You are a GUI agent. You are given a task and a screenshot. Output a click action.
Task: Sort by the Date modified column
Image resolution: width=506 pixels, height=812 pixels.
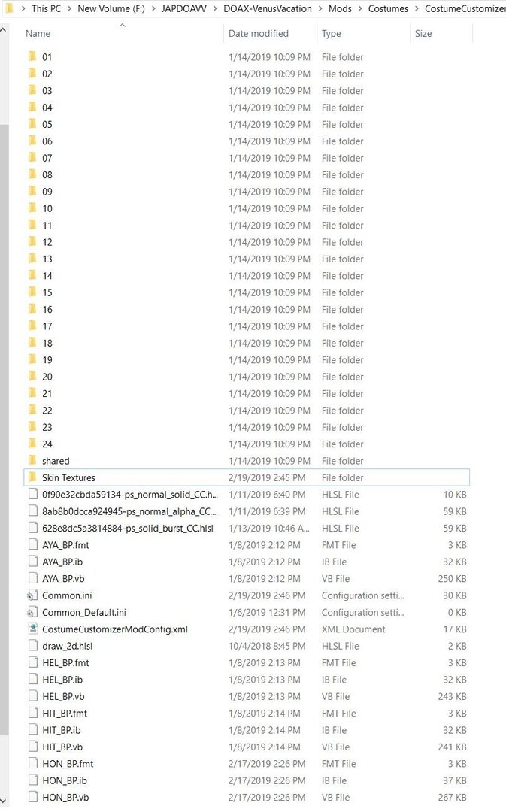(x=259, y=33)
